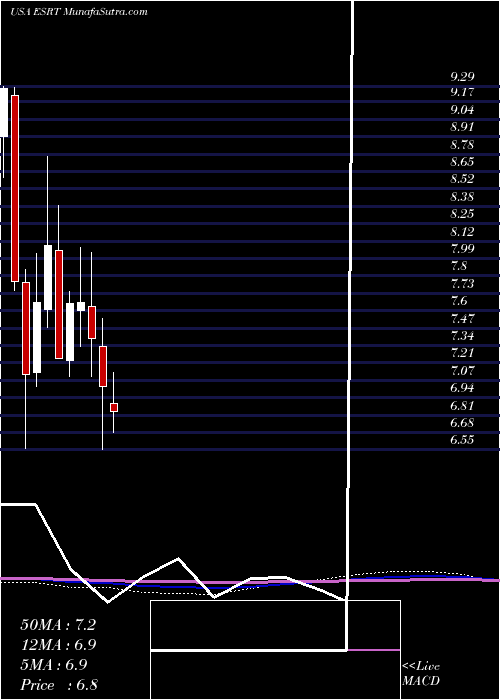Click the 7.34 price axis label
500x700 pixels.
pos(462,336)
